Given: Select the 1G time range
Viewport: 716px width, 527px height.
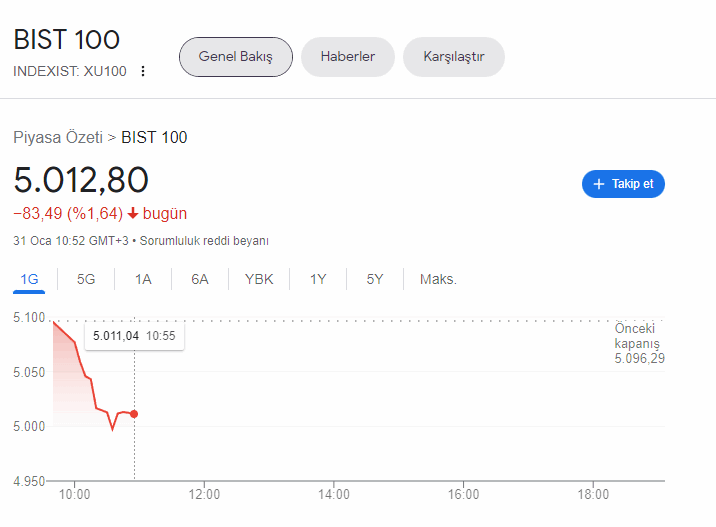Looking at the screenshot, I should (29, 279).
